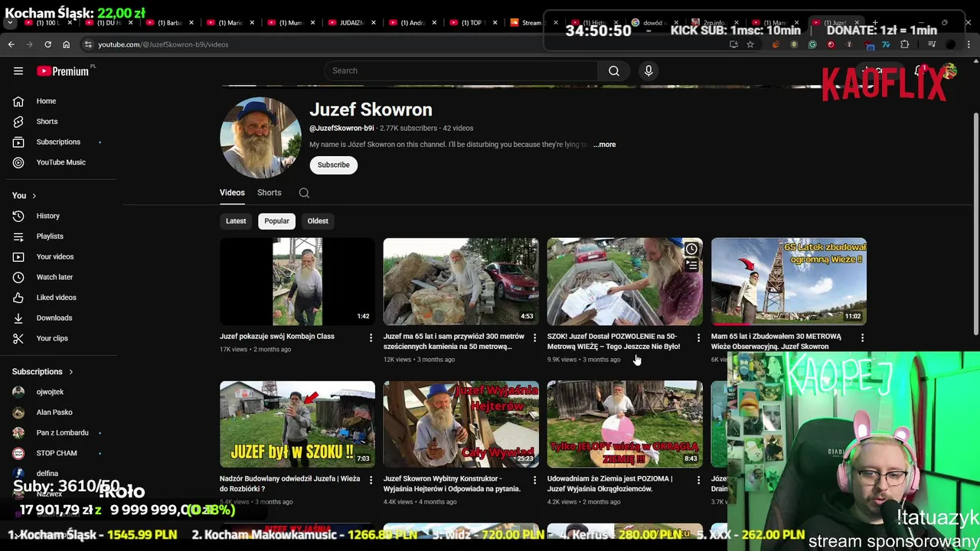
Task: Open options for Ziemia jest POZIOMA video
Action: (698, 480)
